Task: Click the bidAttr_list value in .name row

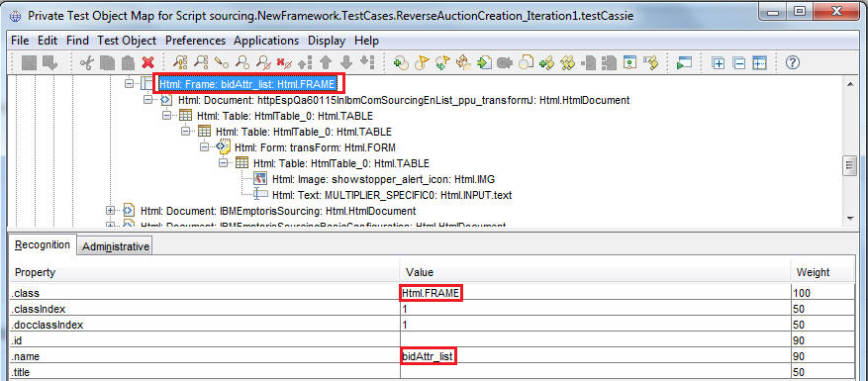Action: (429, 356)
